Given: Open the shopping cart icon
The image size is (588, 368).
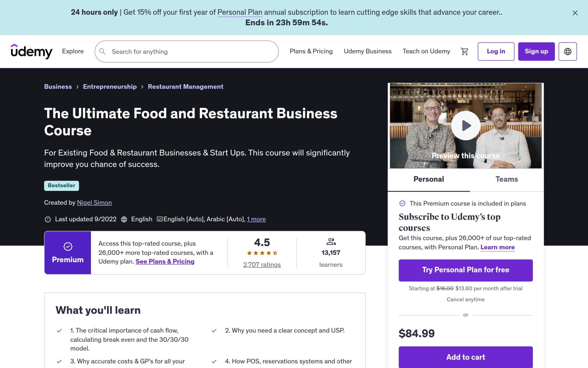Looking at the screenshot, I should [464, 51].
